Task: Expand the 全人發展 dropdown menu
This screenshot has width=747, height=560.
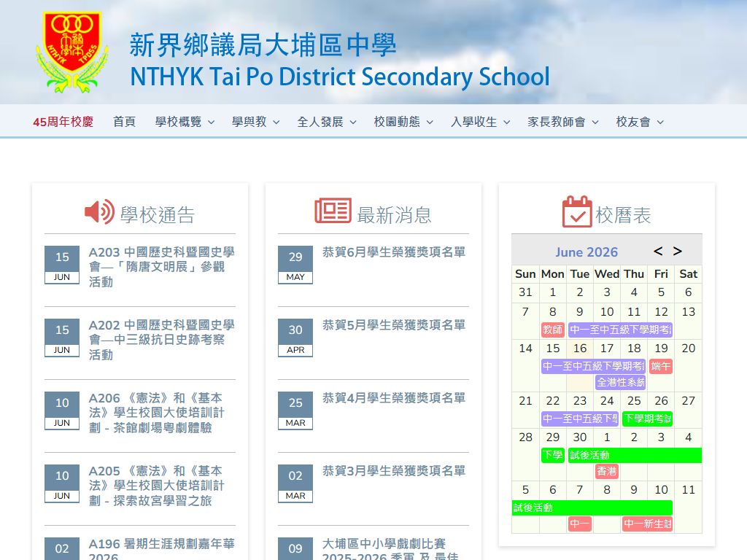Action: click(x=327, y=122)
